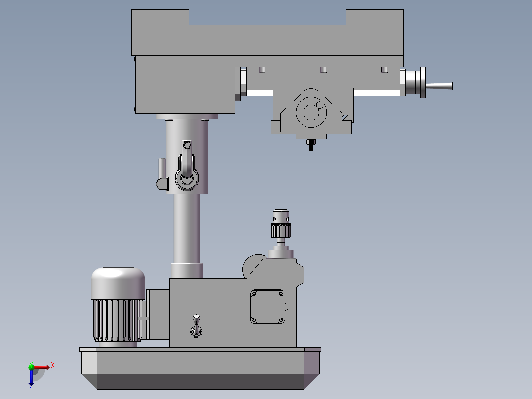
Task: Select the vertical column shaft of the drill
Action: pyautogui.click(x=187, y=228)
